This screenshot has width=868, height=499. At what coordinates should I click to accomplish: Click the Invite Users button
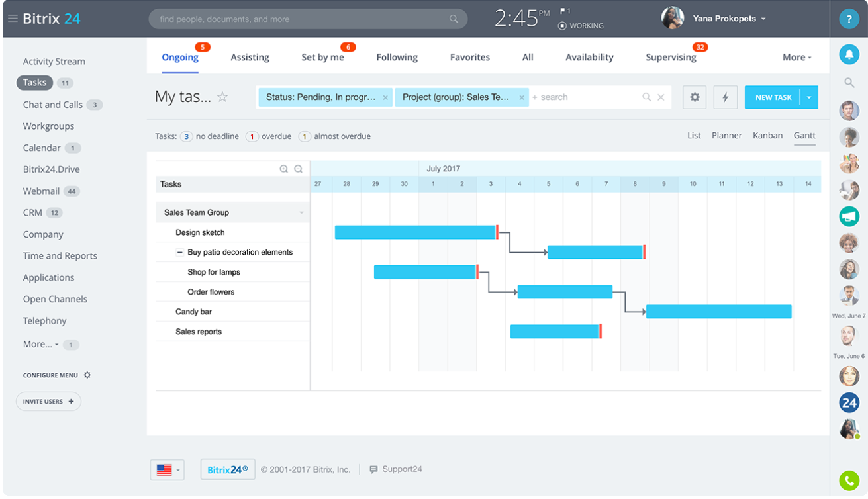point(48,401)
